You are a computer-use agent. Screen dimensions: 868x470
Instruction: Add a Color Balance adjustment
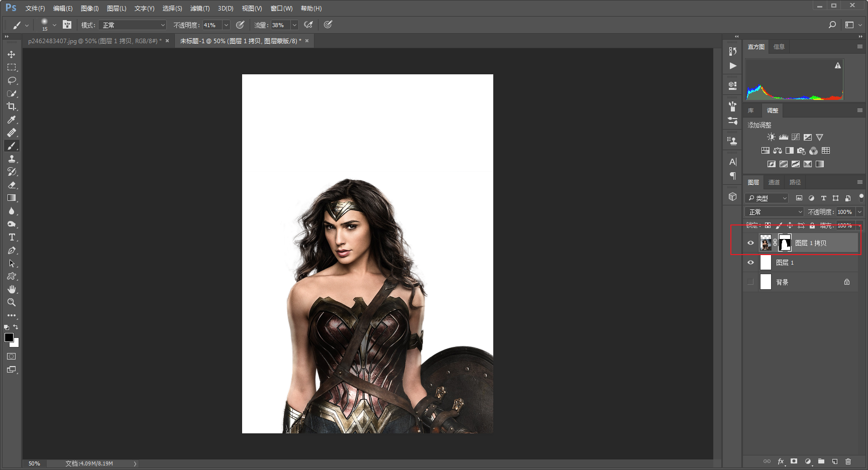point(777,151)
